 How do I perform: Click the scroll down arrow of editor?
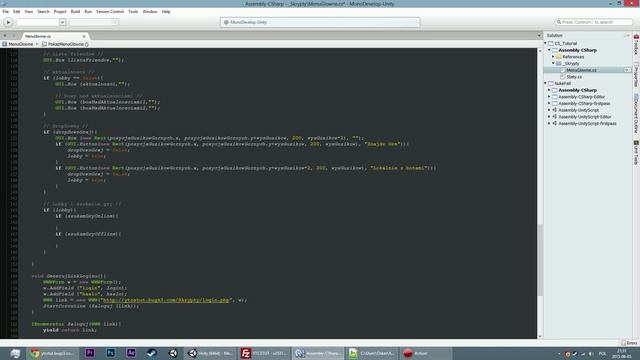(x=540, y=336)
